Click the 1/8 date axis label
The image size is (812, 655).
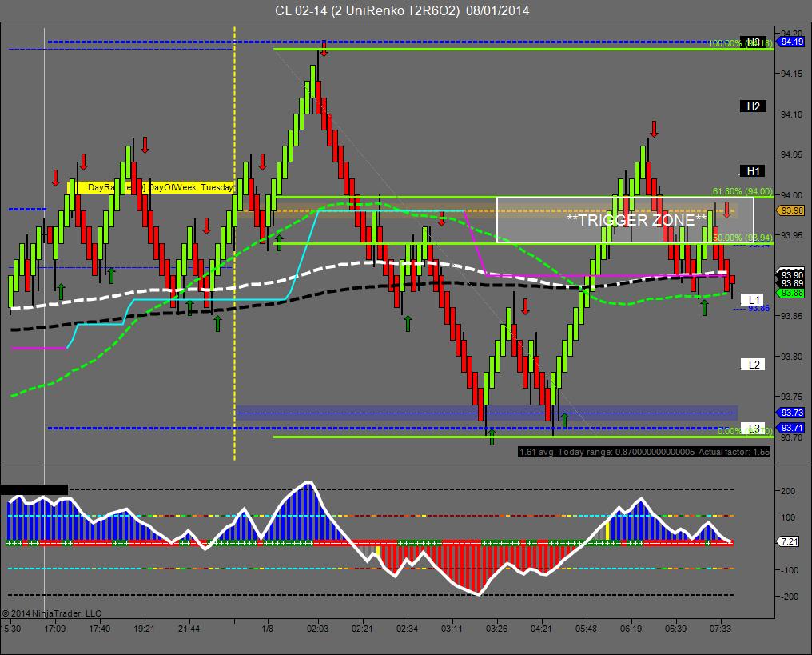[267, 629]
